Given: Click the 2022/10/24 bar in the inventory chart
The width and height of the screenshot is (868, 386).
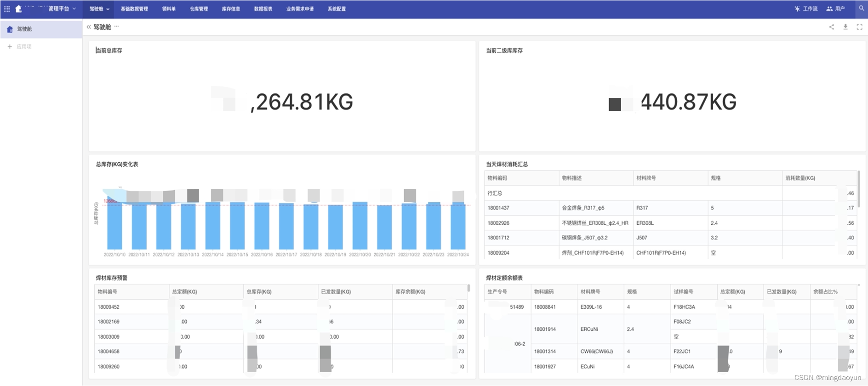Looking at the screenshot, I should pyautogui.click(x=458, y=226).
